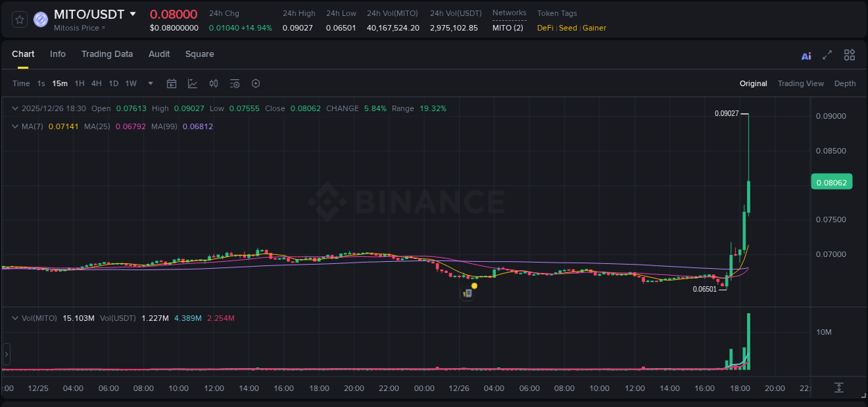Open the chart style line icon

(193, 83)
